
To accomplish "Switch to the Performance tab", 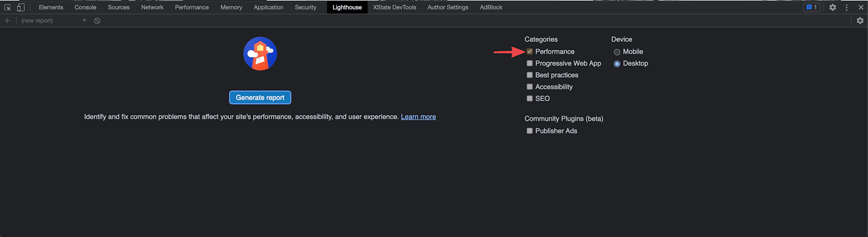I will (x=192, y=7).
